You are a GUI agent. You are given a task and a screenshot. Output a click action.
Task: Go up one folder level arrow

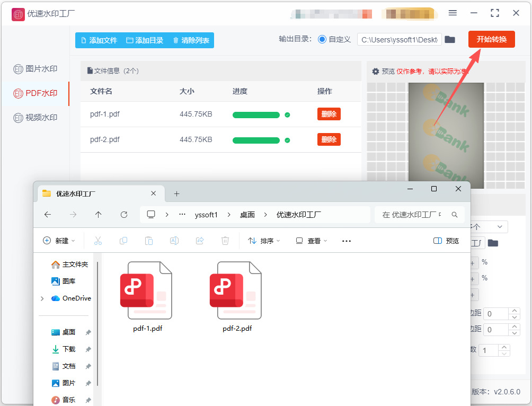point(99,215)
